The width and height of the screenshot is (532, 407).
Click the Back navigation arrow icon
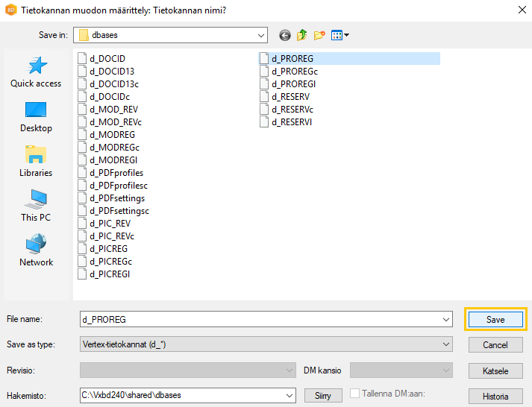point(284,35)
